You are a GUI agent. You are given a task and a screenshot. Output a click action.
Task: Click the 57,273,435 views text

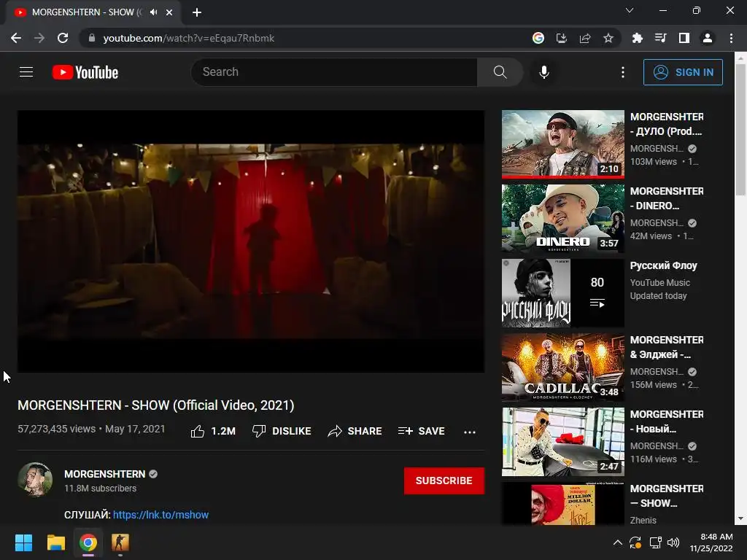coord(57,429)
